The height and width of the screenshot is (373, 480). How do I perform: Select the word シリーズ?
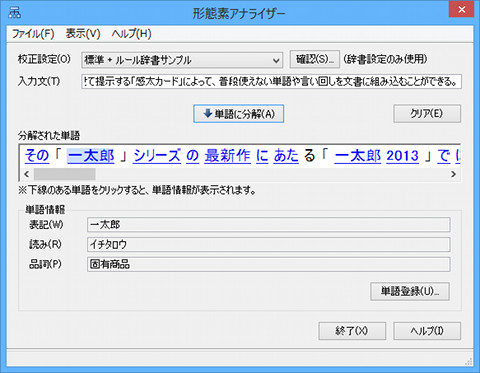[x=157, y=156]
